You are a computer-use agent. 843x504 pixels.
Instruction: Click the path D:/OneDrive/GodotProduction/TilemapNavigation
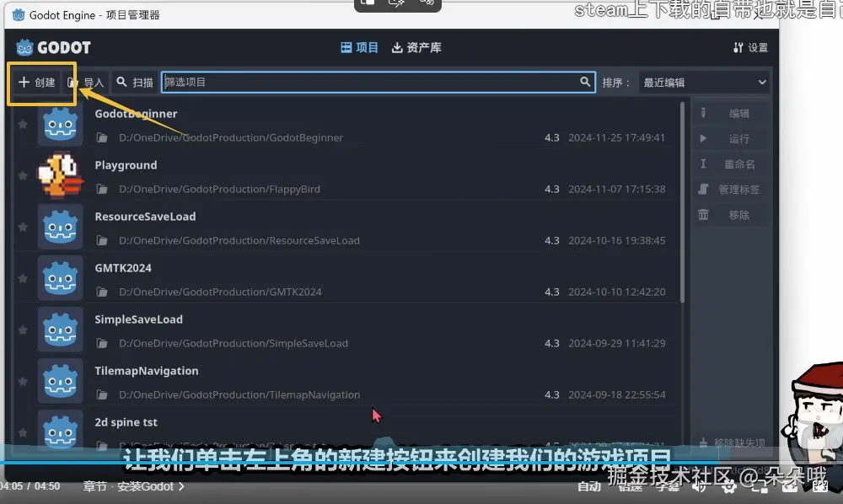click(239, 395)
